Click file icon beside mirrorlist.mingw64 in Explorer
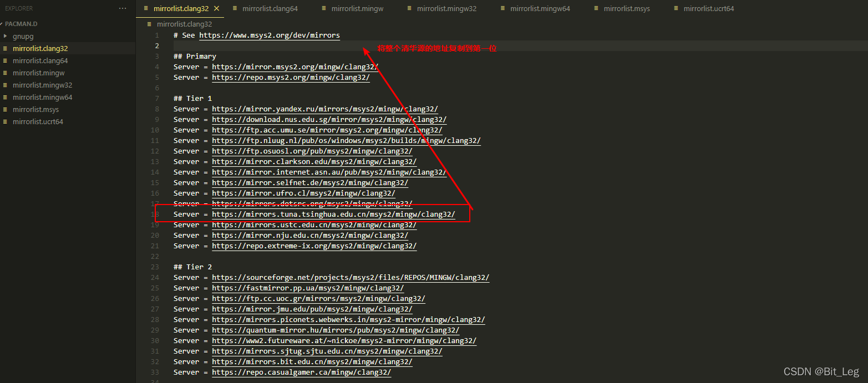Image resolution: width=868 pixels, height=383 pixels. tap(6, 97)
